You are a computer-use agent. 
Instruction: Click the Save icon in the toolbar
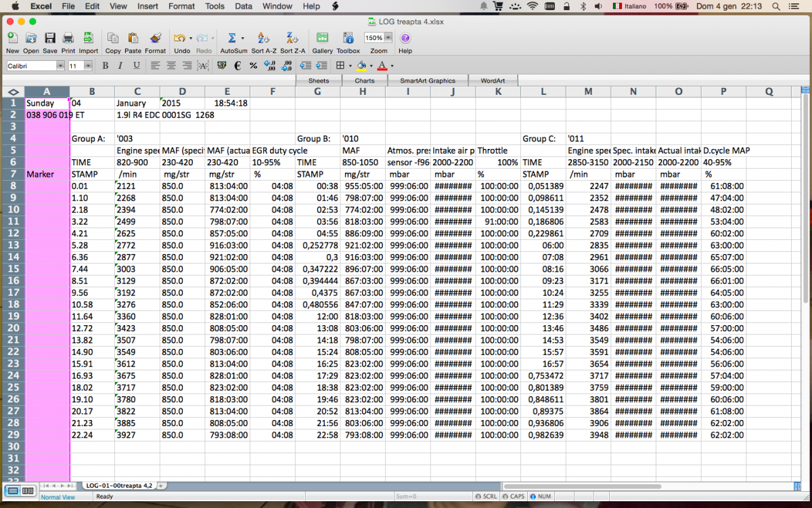pos(50,39)
